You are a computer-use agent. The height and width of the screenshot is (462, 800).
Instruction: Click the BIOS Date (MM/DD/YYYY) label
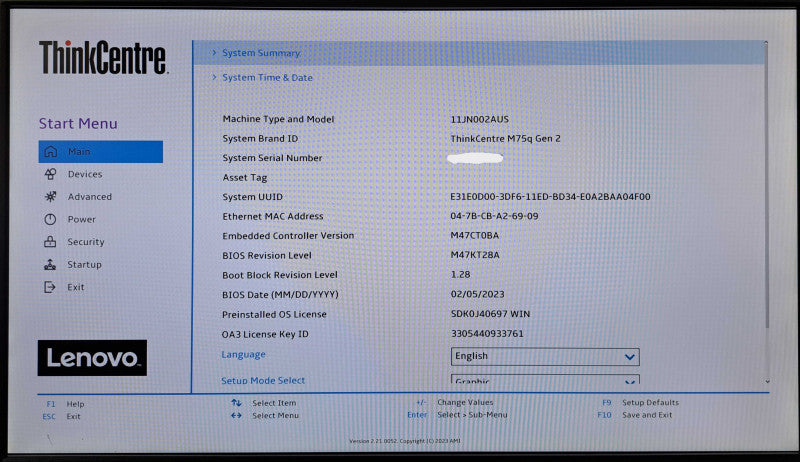(280, 295)
